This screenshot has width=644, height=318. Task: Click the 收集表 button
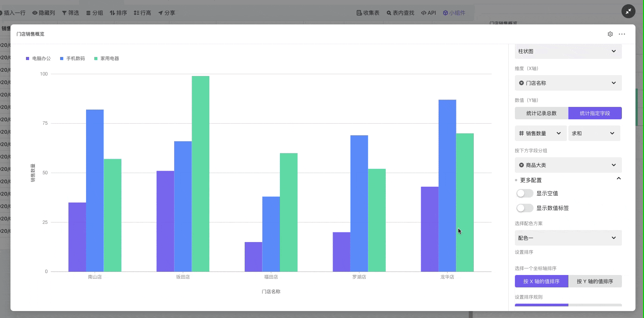368,13
